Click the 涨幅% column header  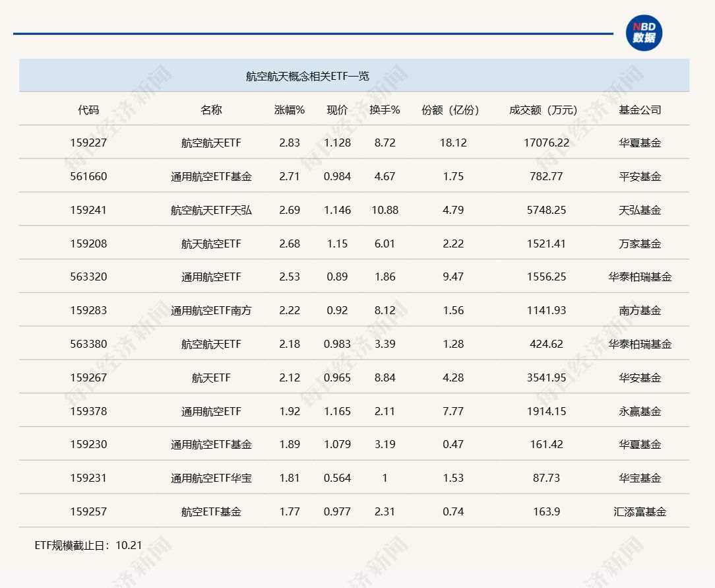point(290,110)
